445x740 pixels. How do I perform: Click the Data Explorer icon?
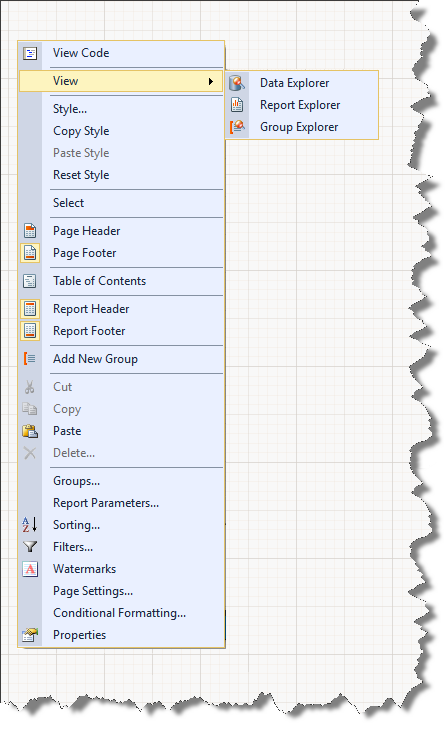point(237,83)
